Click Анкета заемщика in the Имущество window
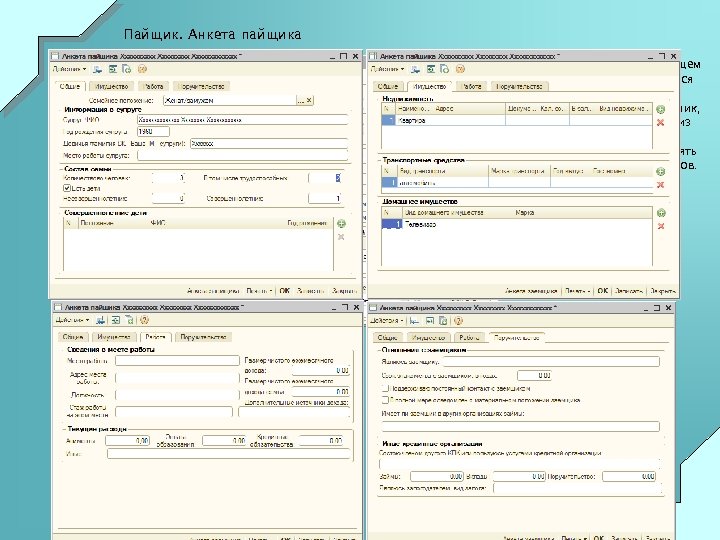 tap(530, 291)
